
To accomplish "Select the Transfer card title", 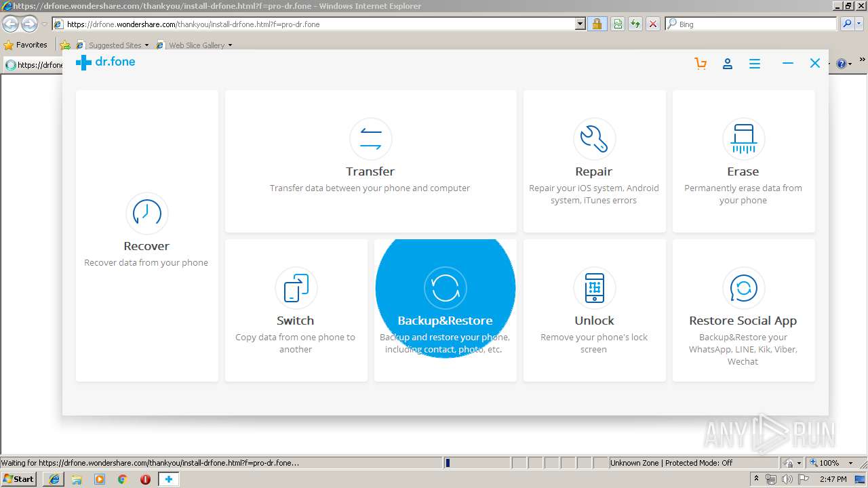I will [x=370, y=171].
